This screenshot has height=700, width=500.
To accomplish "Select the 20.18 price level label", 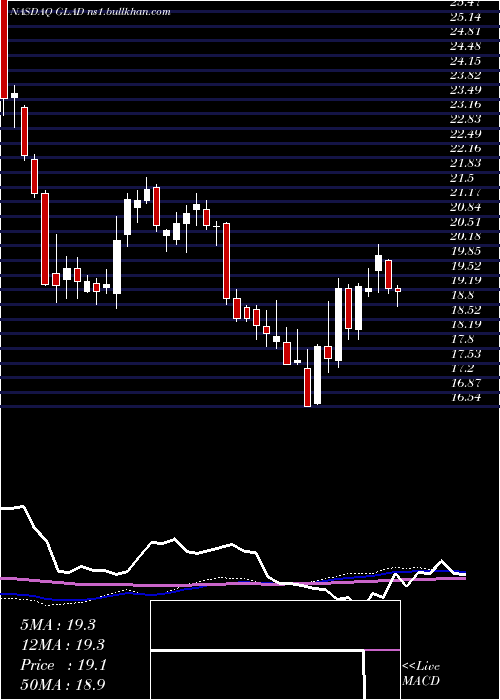I will pos(466,236).
